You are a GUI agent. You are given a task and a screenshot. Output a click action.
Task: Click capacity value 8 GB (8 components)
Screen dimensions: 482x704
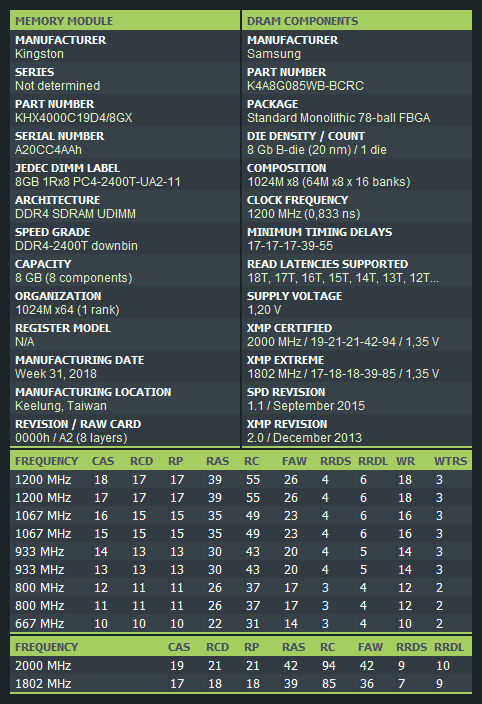(x=74, y=277)
